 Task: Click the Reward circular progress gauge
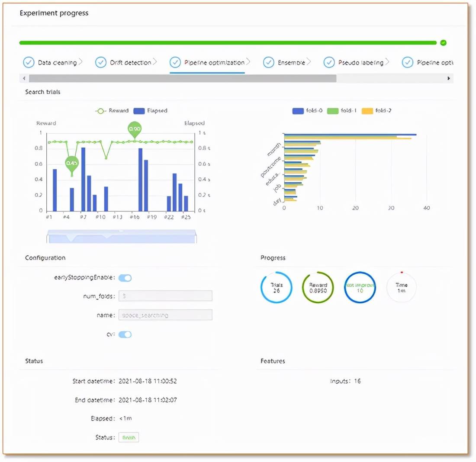coord(318,288)
